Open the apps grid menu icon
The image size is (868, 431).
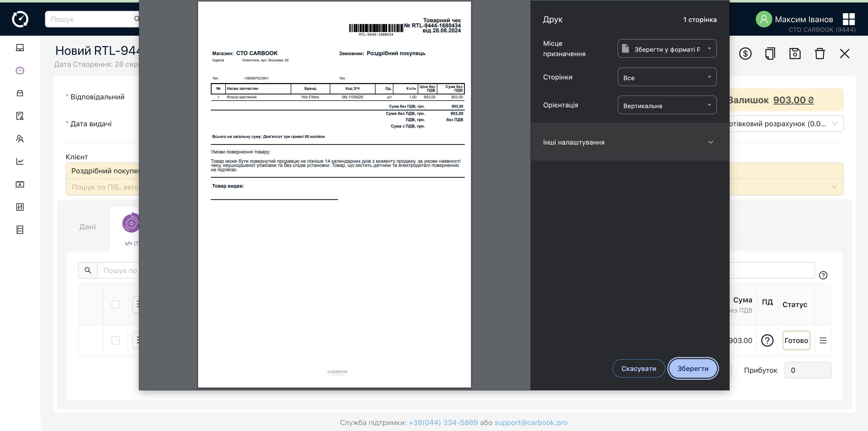pyautogui.click(x=848, y=19)
